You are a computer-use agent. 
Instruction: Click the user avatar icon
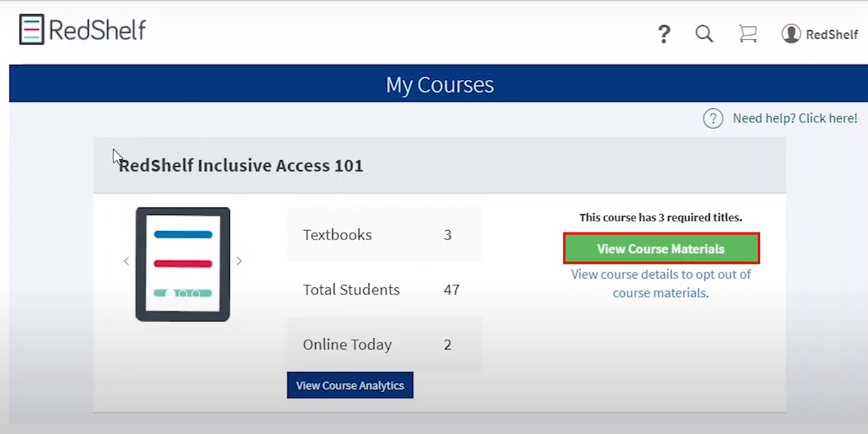click(791, 34)
